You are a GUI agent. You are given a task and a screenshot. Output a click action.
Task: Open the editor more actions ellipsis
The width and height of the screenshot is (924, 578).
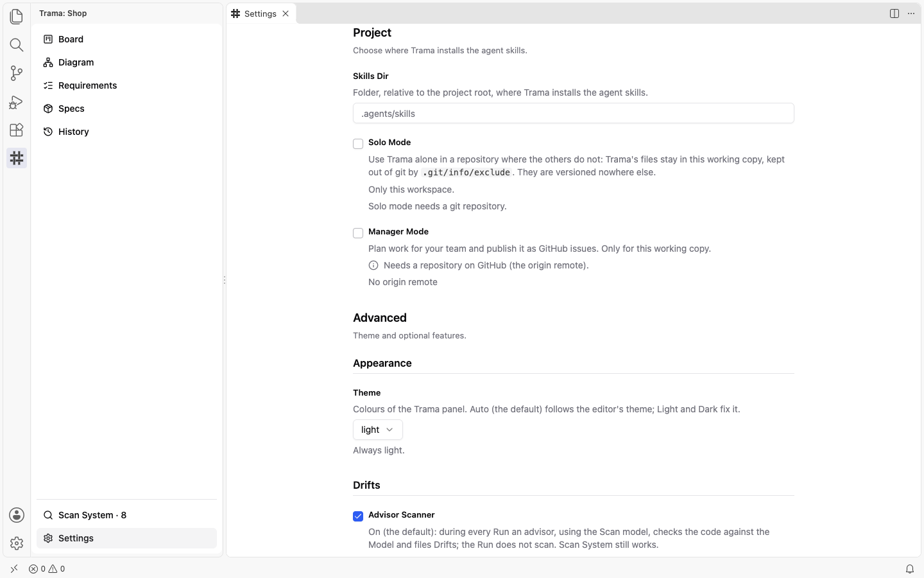point(911,13)
